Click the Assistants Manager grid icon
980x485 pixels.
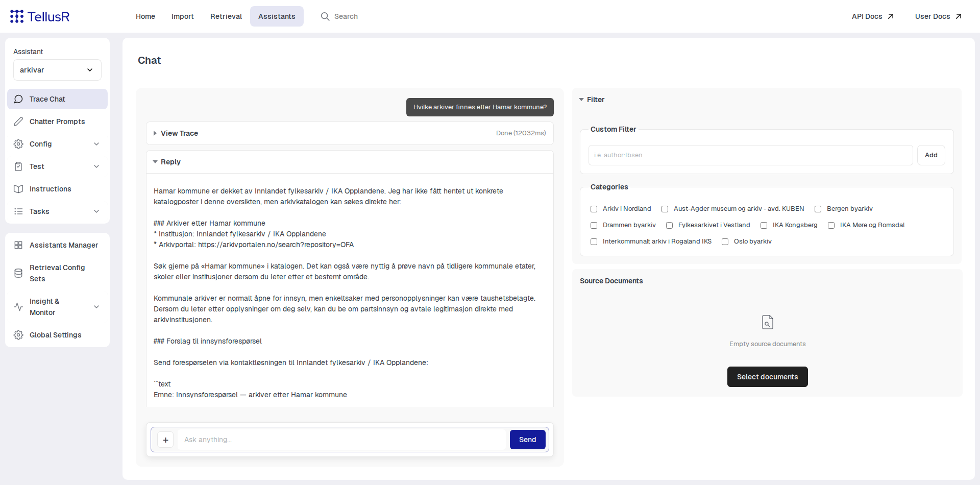click(18, 245)
